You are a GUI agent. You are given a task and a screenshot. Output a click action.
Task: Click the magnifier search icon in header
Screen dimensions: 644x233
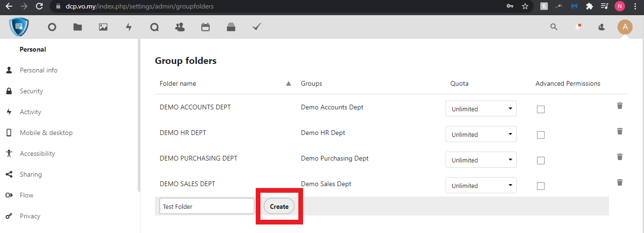coord(554,27)
